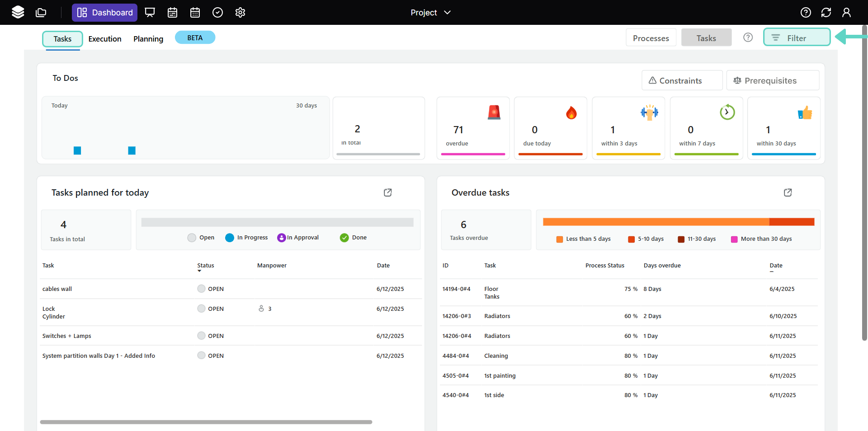Open Overdue tasks external link icon
868x431 pixels.
point(788,192)
